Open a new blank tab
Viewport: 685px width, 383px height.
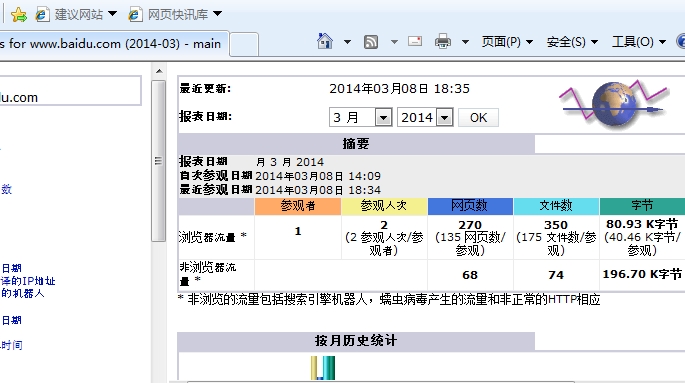[x=244, y=45]
